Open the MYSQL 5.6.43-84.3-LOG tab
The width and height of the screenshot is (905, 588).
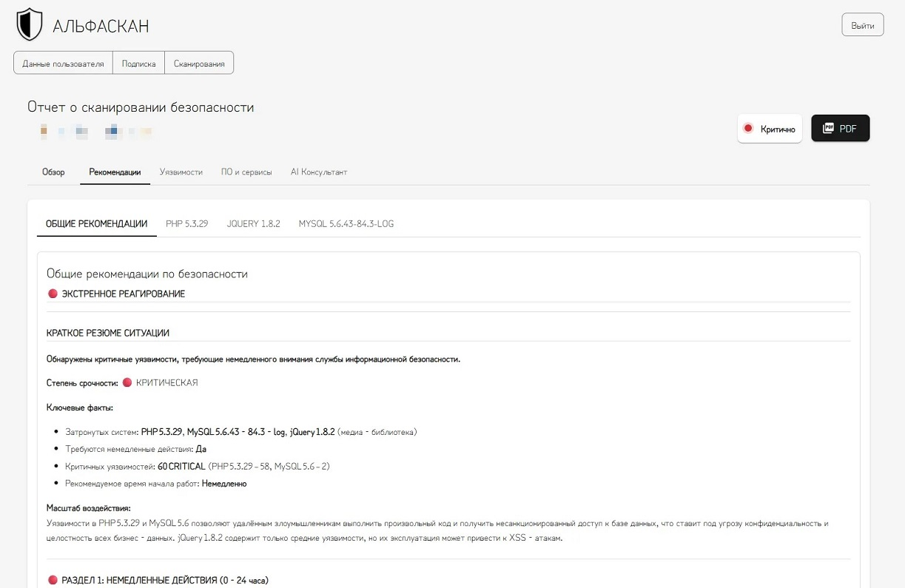(x=346, y=223)
